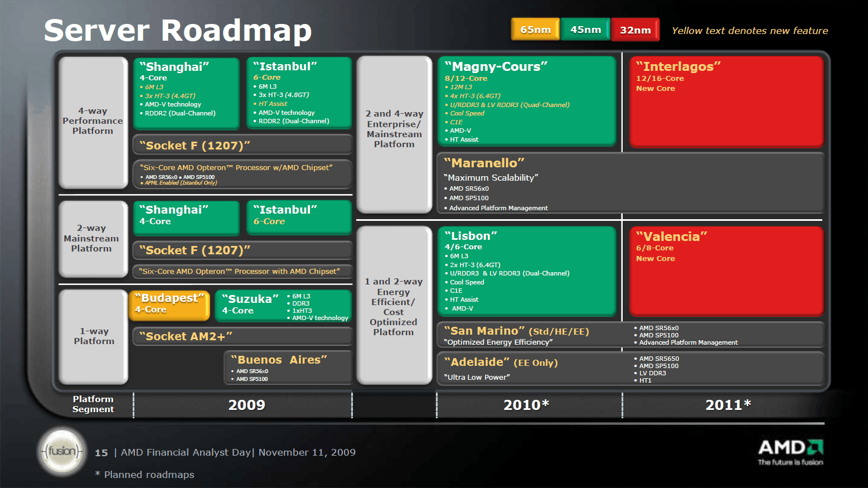Select the "1-way Platform" label

94,336
